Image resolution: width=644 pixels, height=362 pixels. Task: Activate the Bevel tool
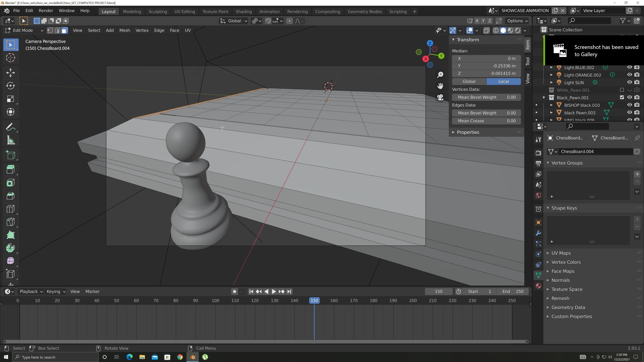click(x=11, y=196)
